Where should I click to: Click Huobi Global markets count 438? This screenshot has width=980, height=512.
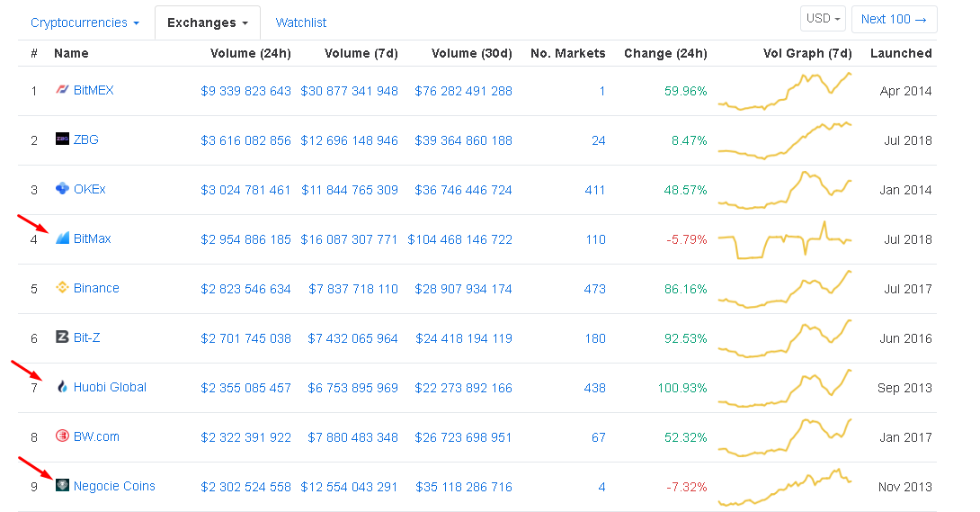click(x=594, y=388)
